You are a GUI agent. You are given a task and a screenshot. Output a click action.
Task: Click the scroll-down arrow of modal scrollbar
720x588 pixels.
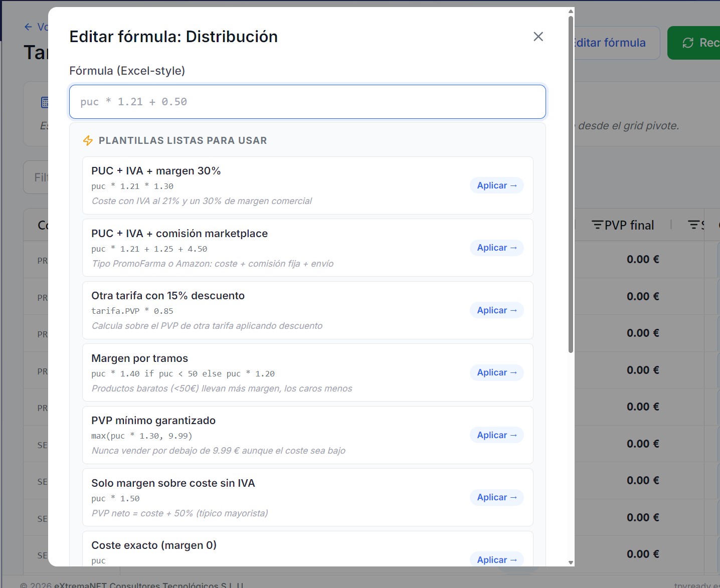click(x=571, y=562)
